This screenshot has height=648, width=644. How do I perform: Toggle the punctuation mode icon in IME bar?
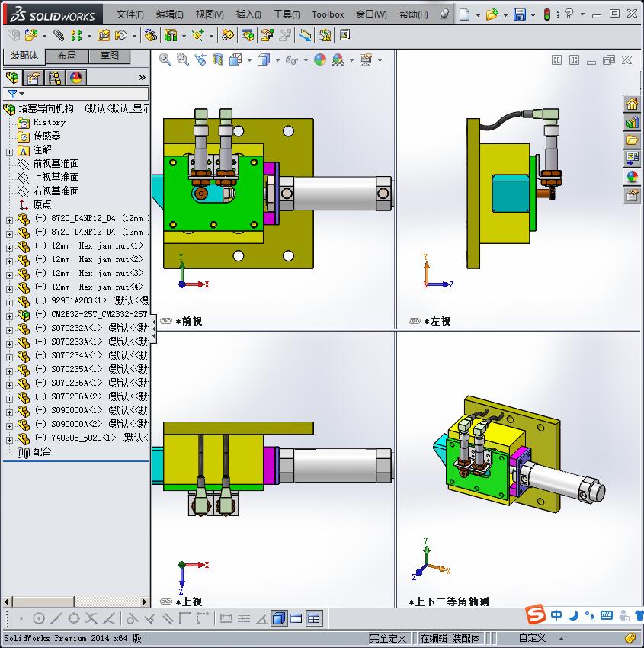pyautogui.click(x=589, y=615)
